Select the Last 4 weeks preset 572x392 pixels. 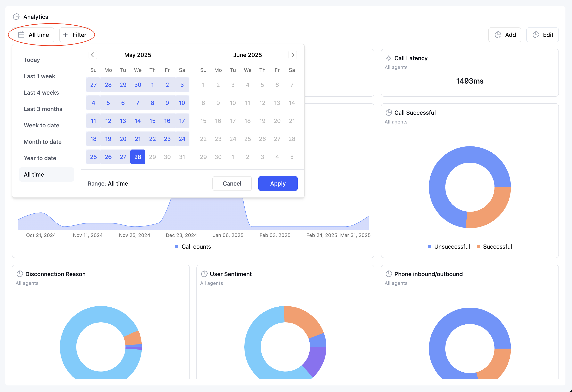(x=41, y=92)
